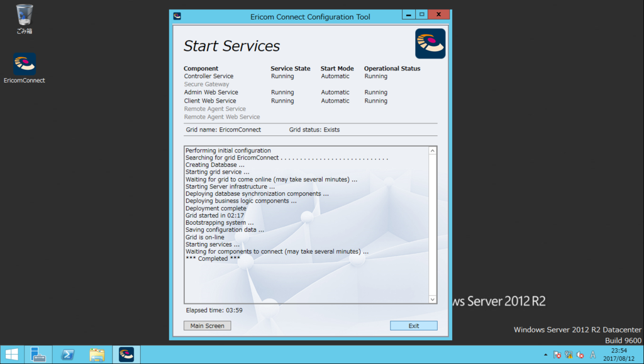Click the Ericom logo in dialog

coord(430,43)
